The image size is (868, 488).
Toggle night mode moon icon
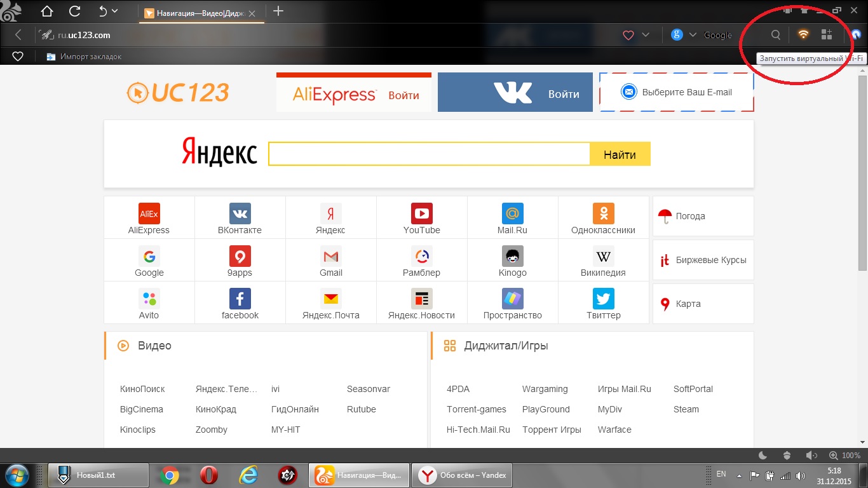[x=763, y=455]
